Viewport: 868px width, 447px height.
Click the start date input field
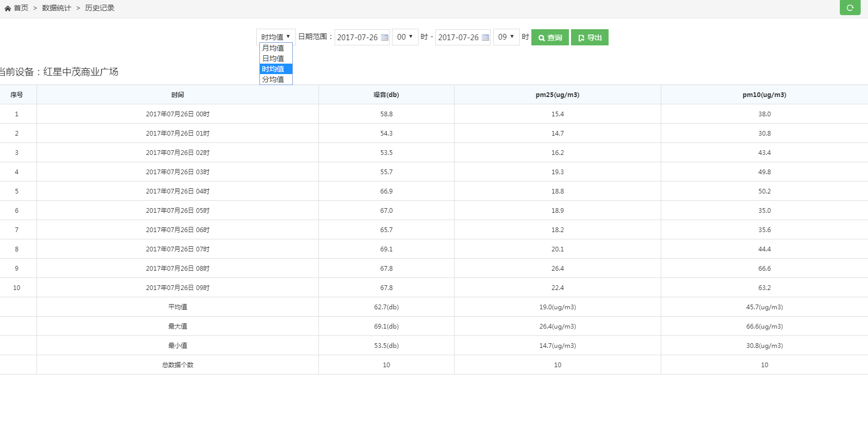(x=357, y=38)
